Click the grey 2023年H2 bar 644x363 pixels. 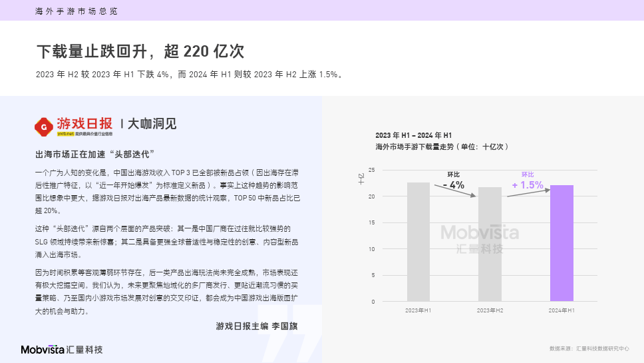(490, 244)
